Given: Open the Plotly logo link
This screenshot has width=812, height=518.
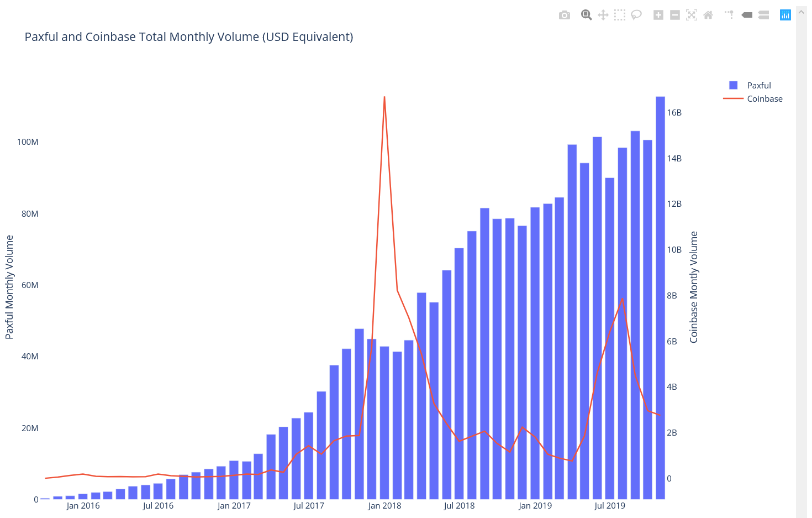Looking at the screenshot, I should tap(785, 15).
